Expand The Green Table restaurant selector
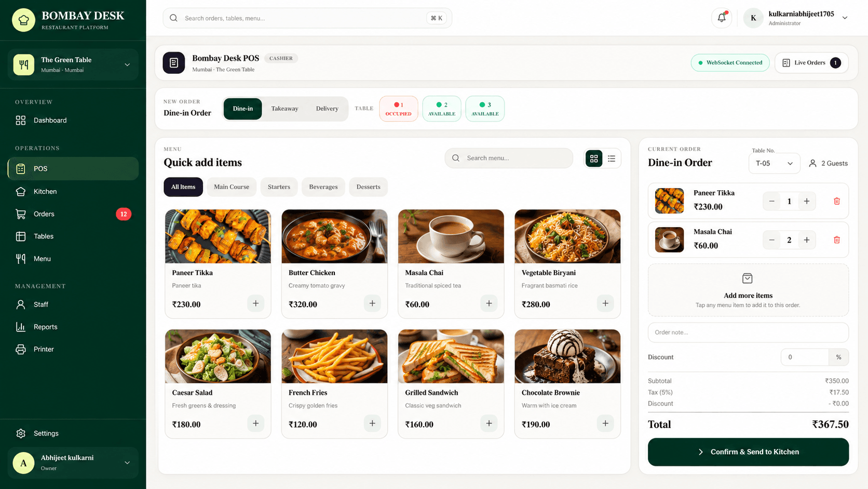This screenshot has width=868, height=489. tap(73, 64)
